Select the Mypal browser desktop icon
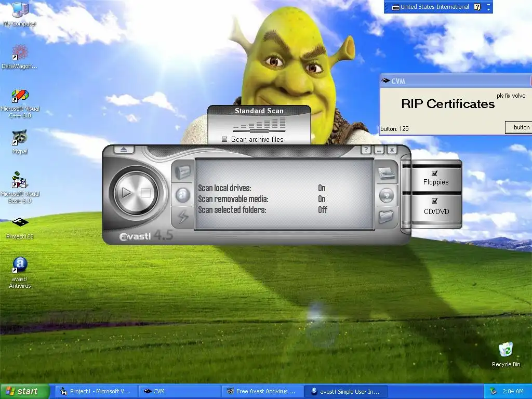 [x=20, y=142]
